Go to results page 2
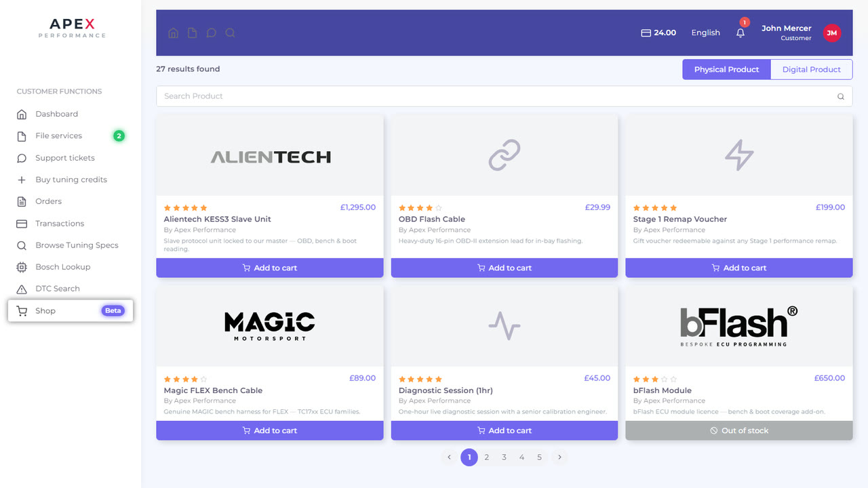The height and width of the screenshot is (488, 868). [487, 457]
